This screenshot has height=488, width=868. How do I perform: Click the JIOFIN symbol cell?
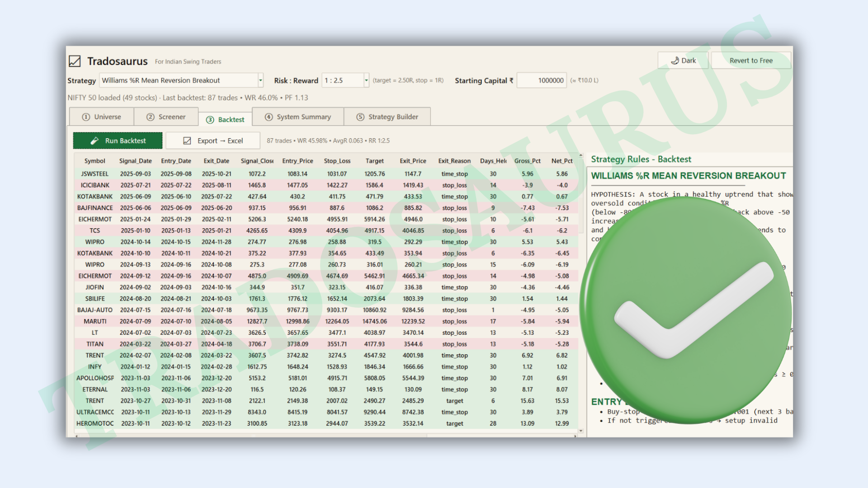(95, 287)
